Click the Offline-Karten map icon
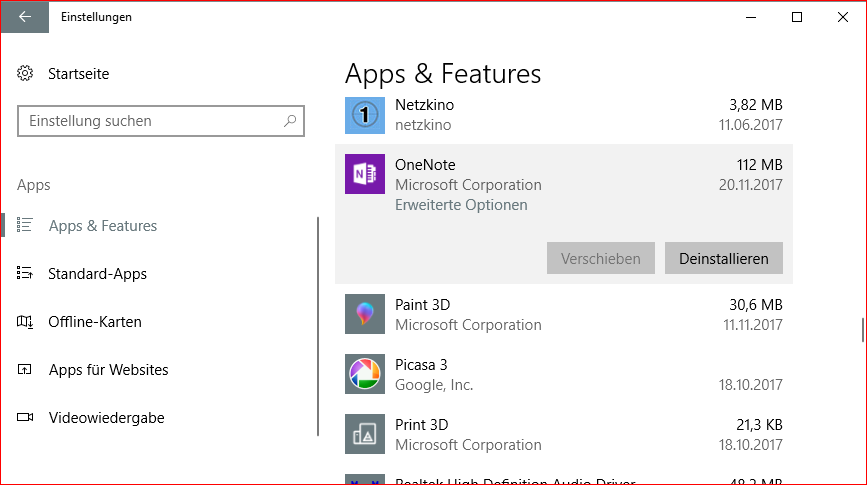Image resolution: width=867 pixels, height=485 pixels. (24, 321)
